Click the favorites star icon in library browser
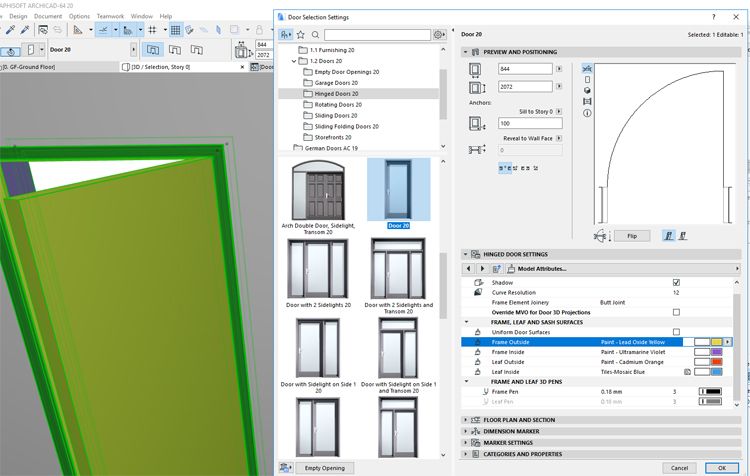750x476 pixels. (301, 34)
